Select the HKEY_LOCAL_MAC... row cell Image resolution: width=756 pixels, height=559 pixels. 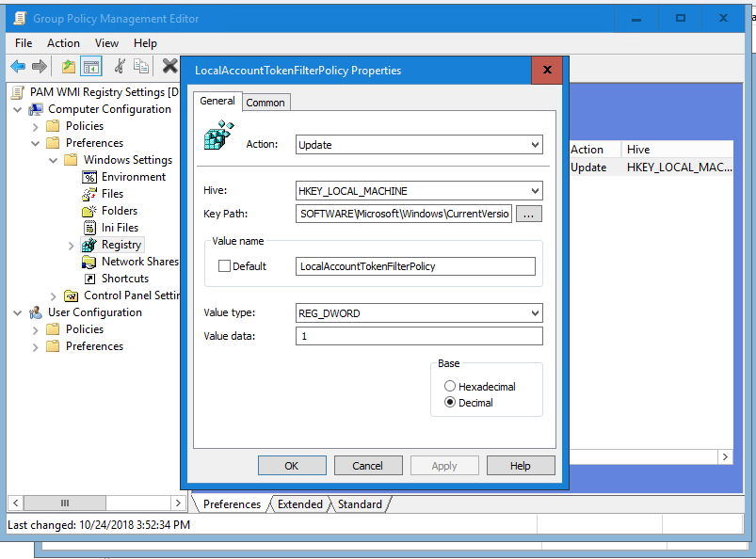680,168
